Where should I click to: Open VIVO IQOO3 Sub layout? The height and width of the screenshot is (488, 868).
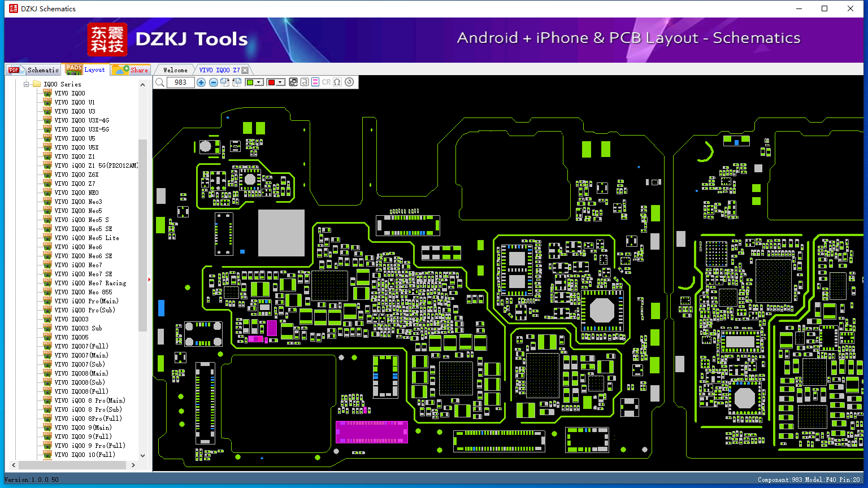pyautogui.click(x=78, y=328)
